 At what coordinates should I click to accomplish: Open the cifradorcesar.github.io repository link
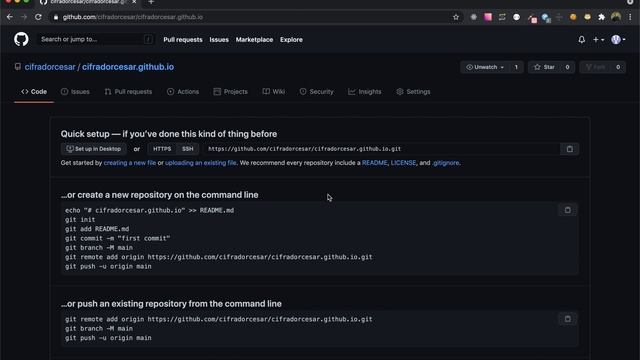tap(128, 67)
